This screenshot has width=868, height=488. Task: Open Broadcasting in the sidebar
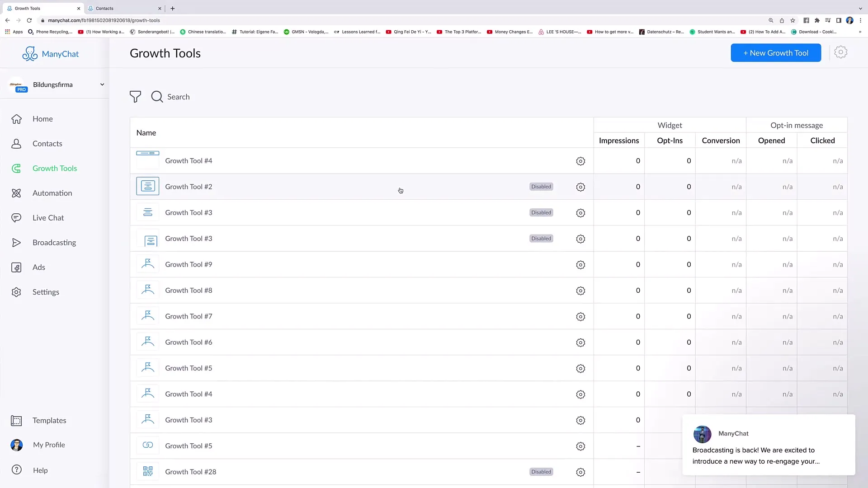tap(54, 243)
